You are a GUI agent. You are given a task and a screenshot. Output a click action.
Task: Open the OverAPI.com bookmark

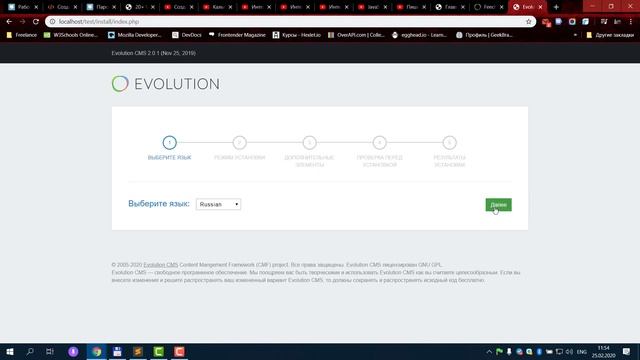tap(356, 35)
